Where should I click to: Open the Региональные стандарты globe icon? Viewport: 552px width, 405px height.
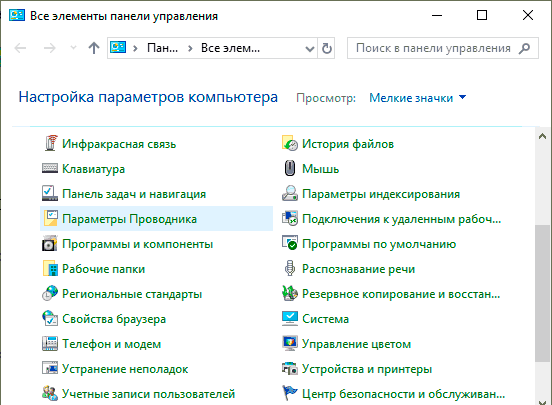click(x=50, y=293)
